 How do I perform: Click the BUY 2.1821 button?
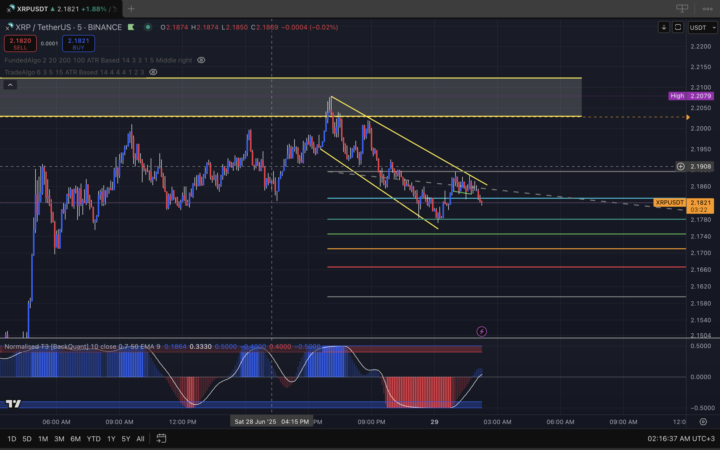pos(79,44)
